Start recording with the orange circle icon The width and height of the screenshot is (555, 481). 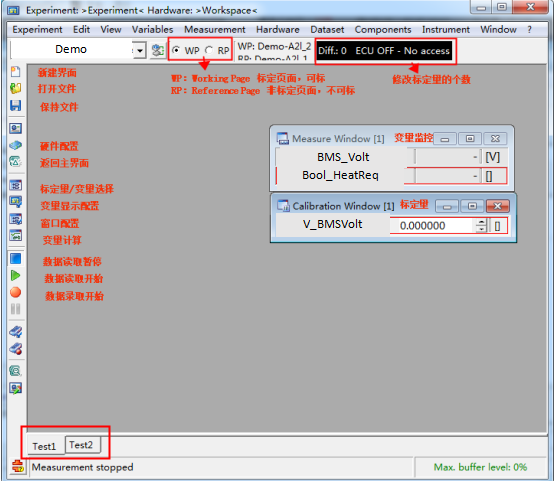tap(15, 292)
